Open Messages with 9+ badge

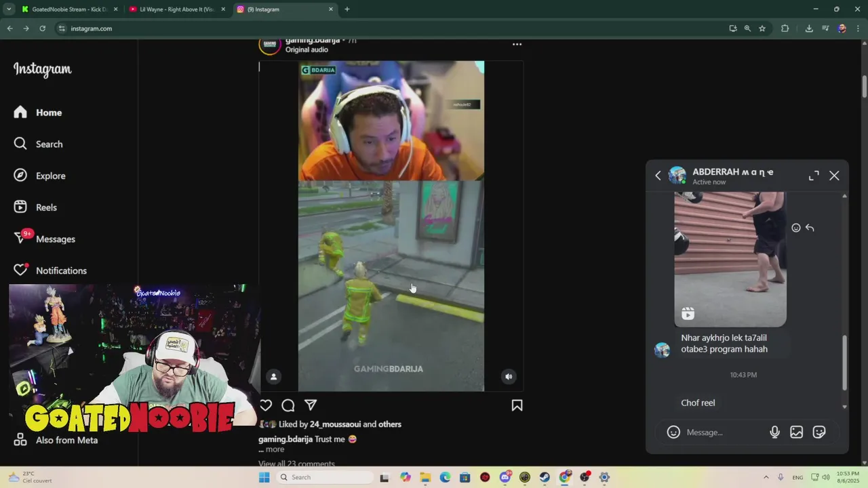(45, 239)
